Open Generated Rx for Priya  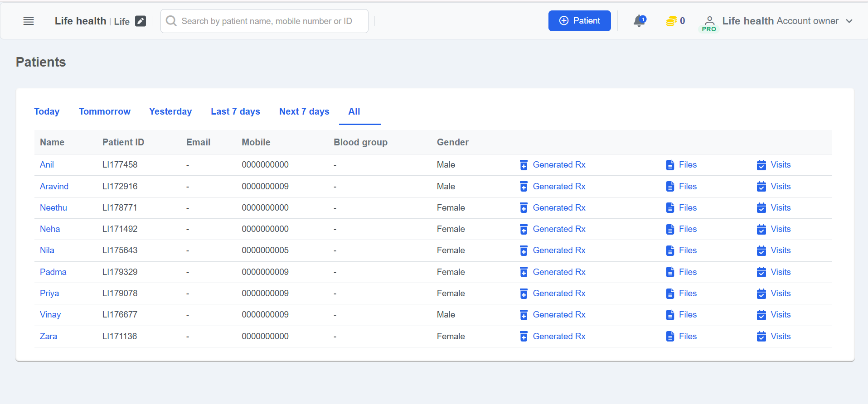558,293
